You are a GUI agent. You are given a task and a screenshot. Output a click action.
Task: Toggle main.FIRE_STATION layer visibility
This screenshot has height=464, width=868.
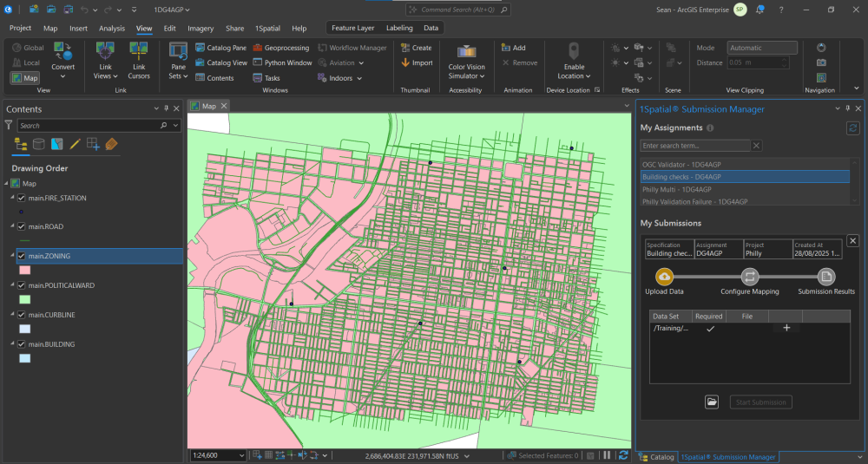tap(22, 198)
